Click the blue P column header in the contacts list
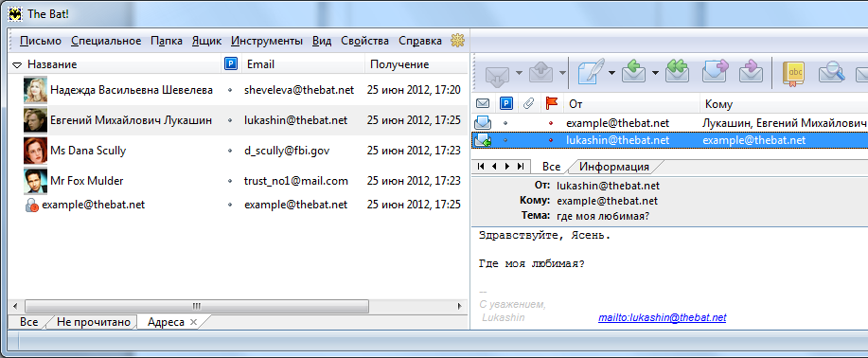This screenshot has width=868, height=358. pyautogui.click(x=230, y=64)
